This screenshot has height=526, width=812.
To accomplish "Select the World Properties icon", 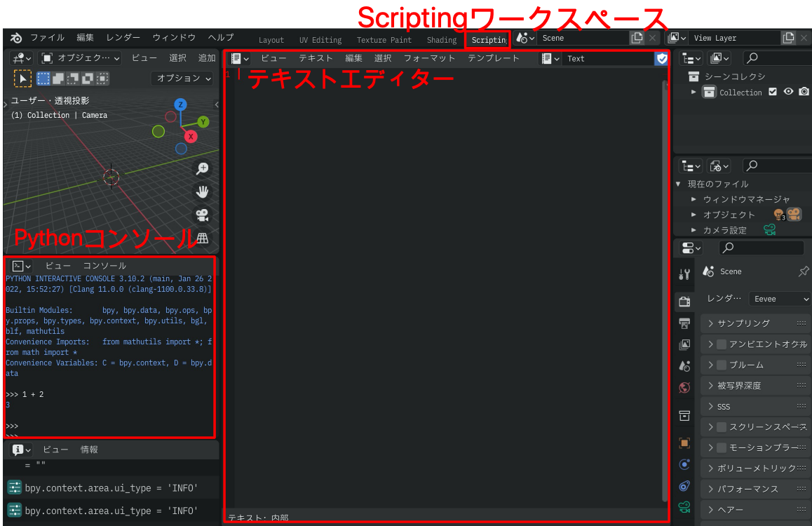I will click(684, 387).
